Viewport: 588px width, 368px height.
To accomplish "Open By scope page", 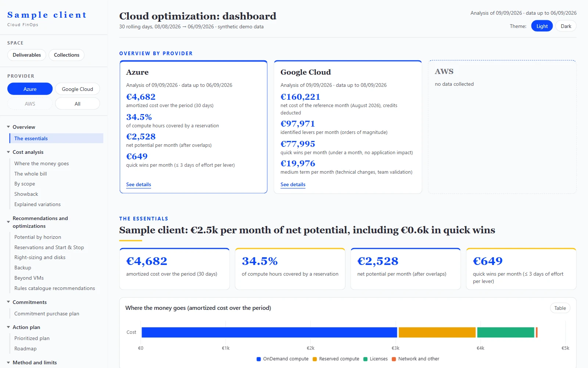I will [x=25, y=184].
